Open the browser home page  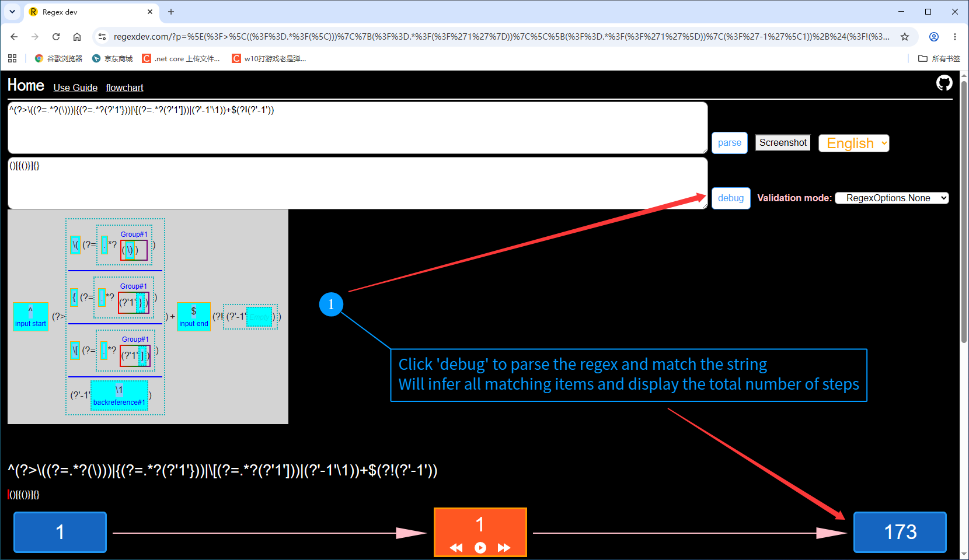77,37
